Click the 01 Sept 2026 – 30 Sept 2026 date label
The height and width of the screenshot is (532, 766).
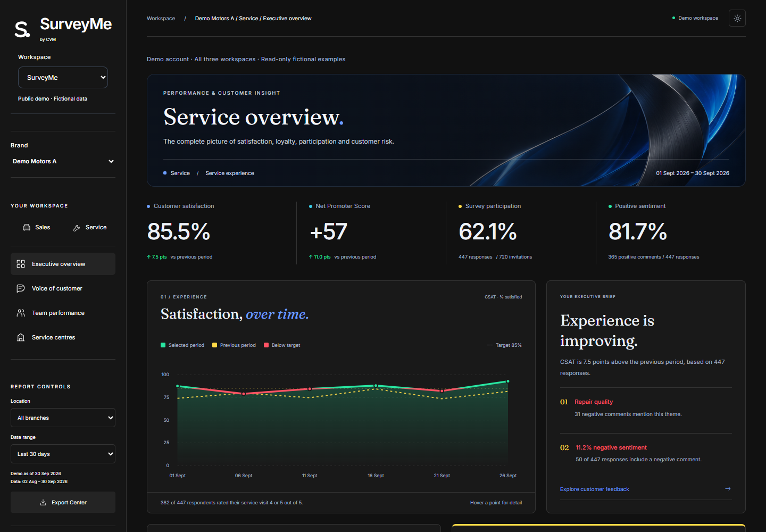(693, 173)
